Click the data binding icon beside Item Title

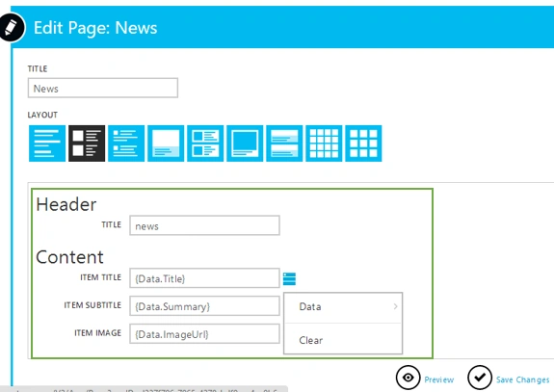click(x=289, y=278)
